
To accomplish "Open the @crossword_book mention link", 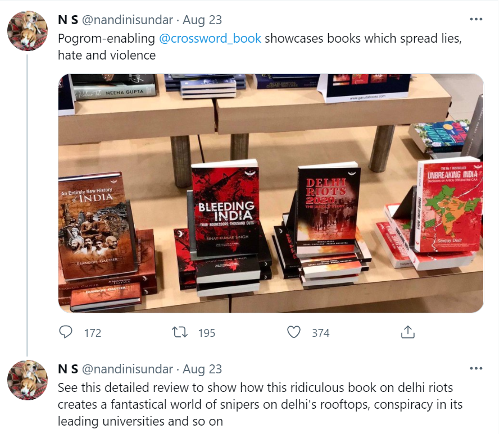I will [210, 39].
